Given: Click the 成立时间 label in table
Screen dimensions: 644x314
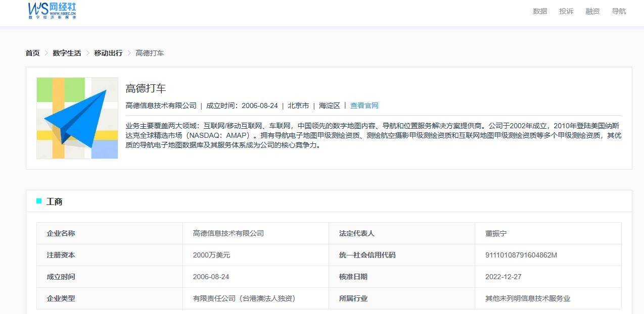Looking at the screenshot, I should click(x=110, y=277).
